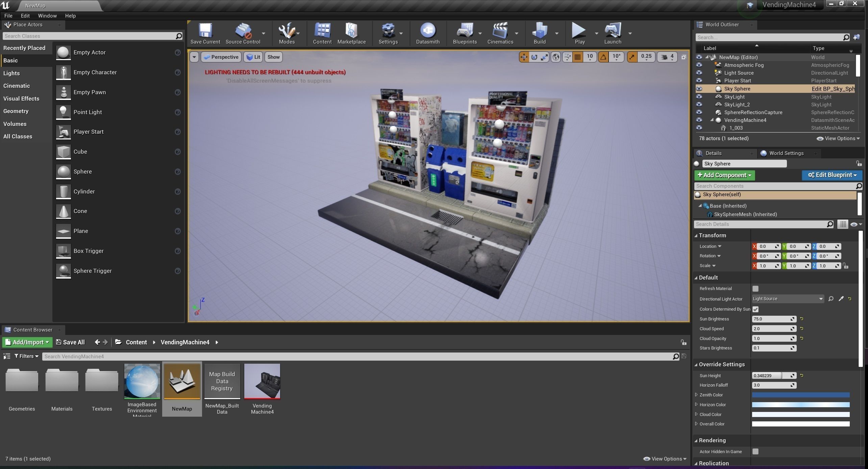The image size is (868, 469).
Task: Open the Filters dropdown
Action: (26, 356)
